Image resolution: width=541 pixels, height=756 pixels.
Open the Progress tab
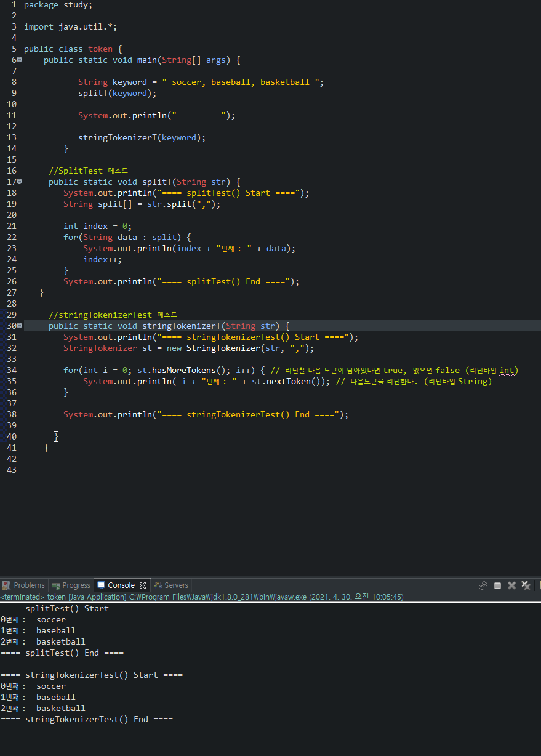tap(71, 585)
